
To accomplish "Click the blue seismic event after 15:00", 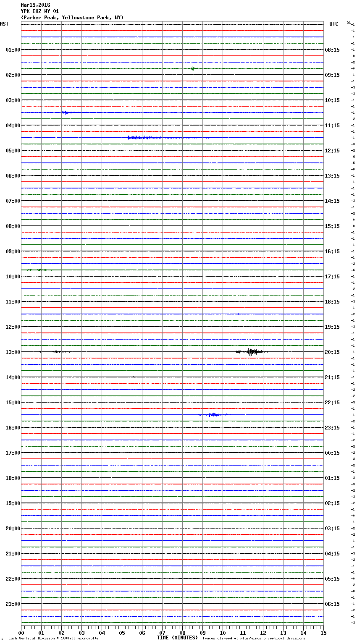I will [x=213, y=415].
